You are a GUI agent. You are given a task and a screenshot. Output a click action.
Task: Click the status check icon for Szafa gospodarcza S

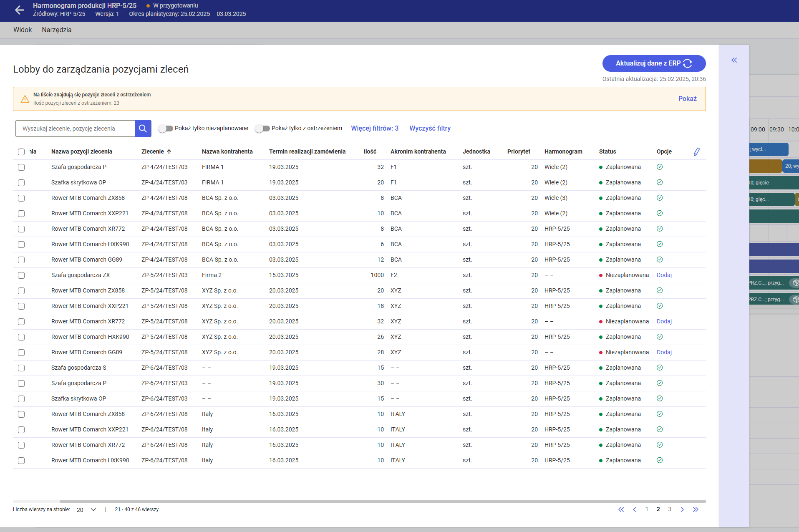(x=660, y=368)
